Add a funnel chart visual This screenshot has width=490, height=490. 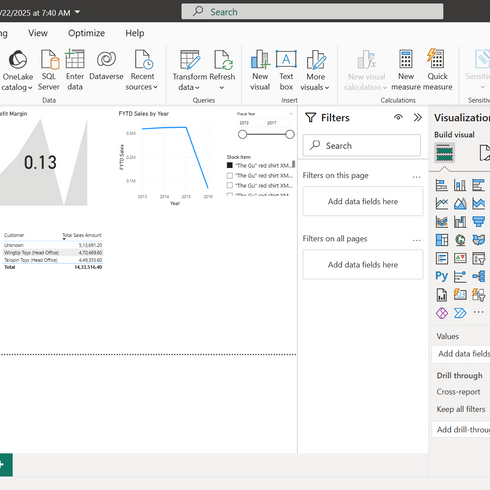tap(478, 222)
